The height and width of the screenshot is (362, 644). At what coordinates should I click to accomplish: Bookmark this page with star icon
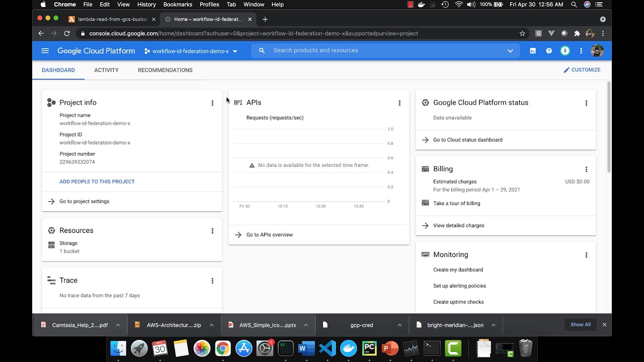point(522,33)
